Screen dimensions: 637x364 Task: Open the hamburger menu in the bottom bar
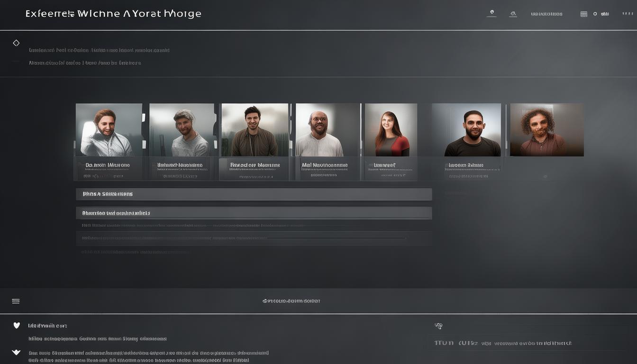coord(16,301)
